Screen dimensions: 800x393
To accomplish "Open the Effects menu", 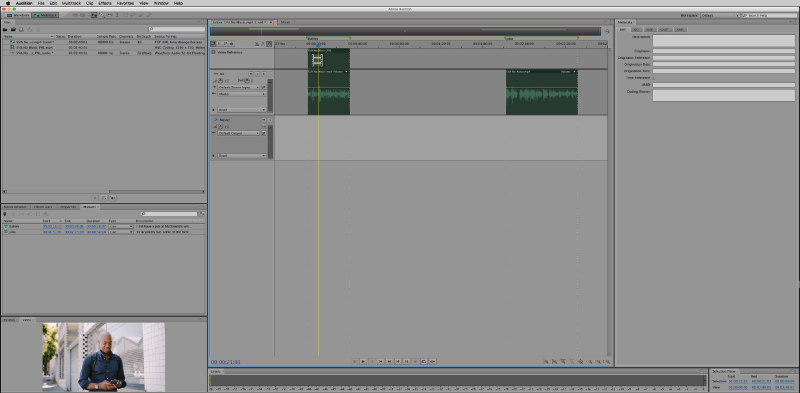I will tap(105, 3).
